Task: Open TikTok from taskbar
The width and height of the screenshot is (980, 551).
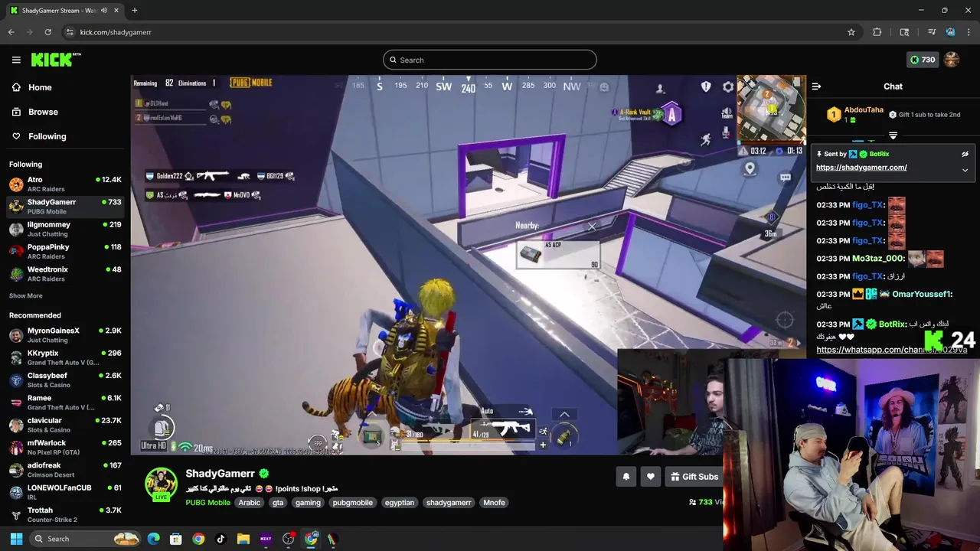Action: coord(220,539)
